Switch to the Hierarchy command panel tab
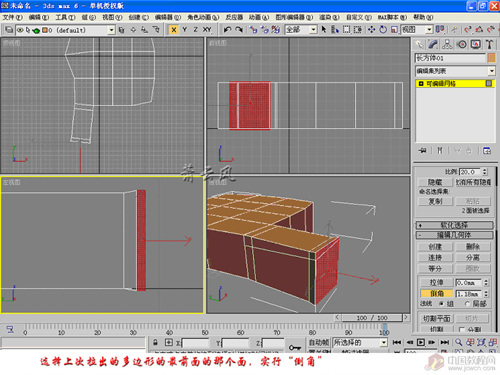The image size is (500, 375). pyautogui.click(x=447, y=44)
